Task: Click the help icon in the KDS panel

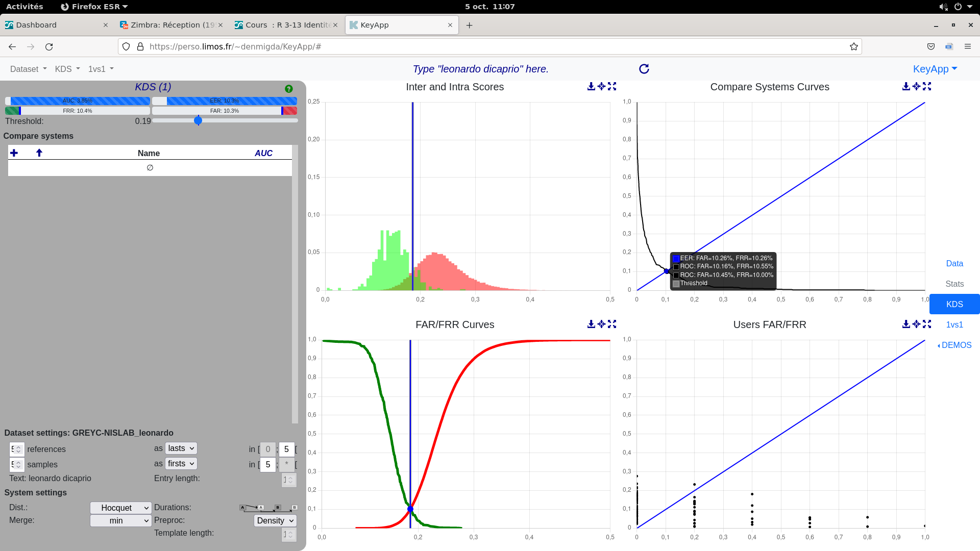Action: [x=289, y=88]
